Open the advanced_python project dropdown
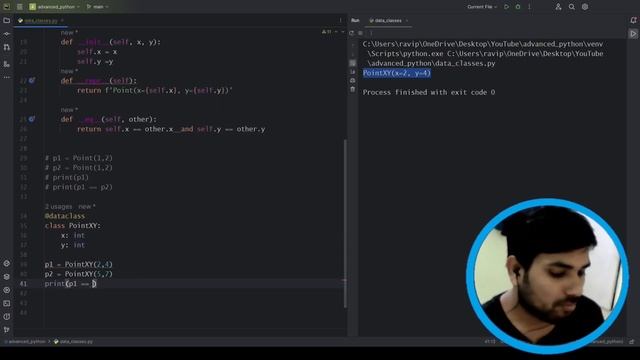Screen dimensions: 640x360 [54, 7]
